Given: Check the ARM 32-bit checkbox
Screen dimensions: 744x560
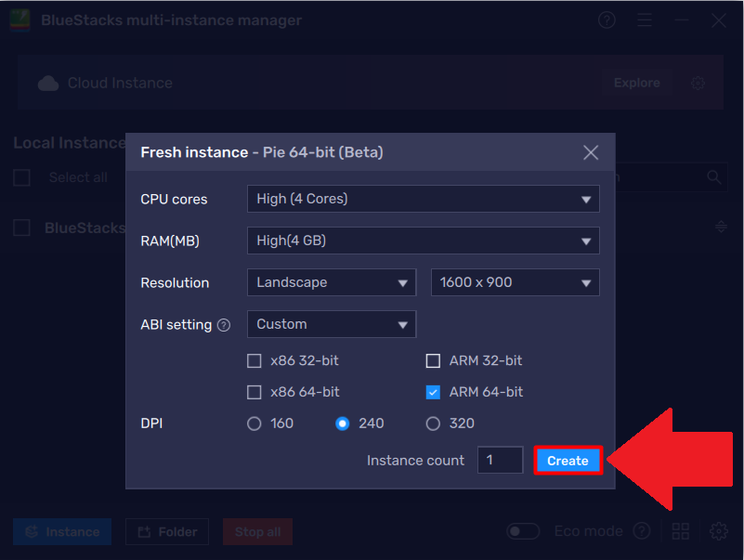Looking at the screenshot, I should coord(433,360).
